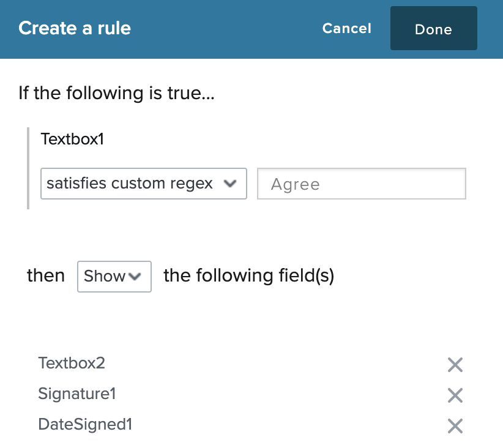Viewport: 503px width, 448px height.
Task: Click the 'the following field(s)' label
Action: [249, 275]
